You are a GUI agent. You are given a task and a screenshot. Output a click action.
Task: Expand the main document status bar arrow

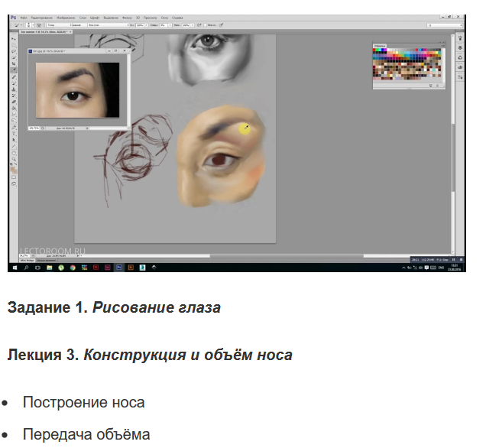point(78,256)
